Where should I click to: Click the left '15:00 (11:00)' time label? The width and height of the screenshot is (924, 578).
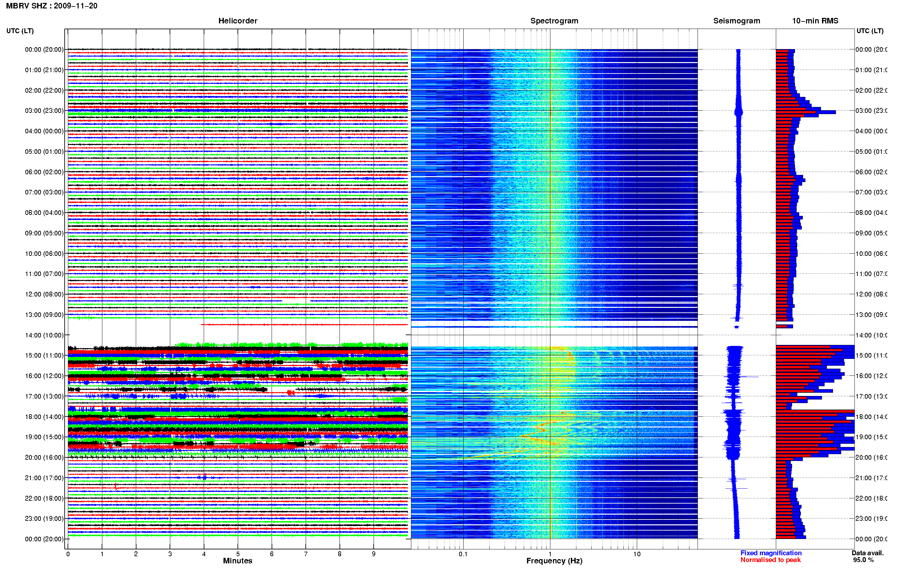coord(44,356)
